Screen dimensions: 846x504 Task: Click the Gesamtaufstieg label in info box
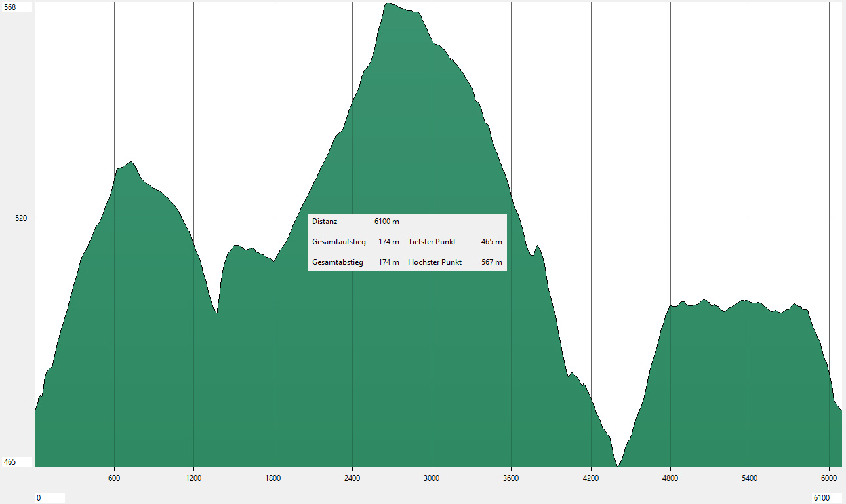pyautogui.click(x=338, y=242)
